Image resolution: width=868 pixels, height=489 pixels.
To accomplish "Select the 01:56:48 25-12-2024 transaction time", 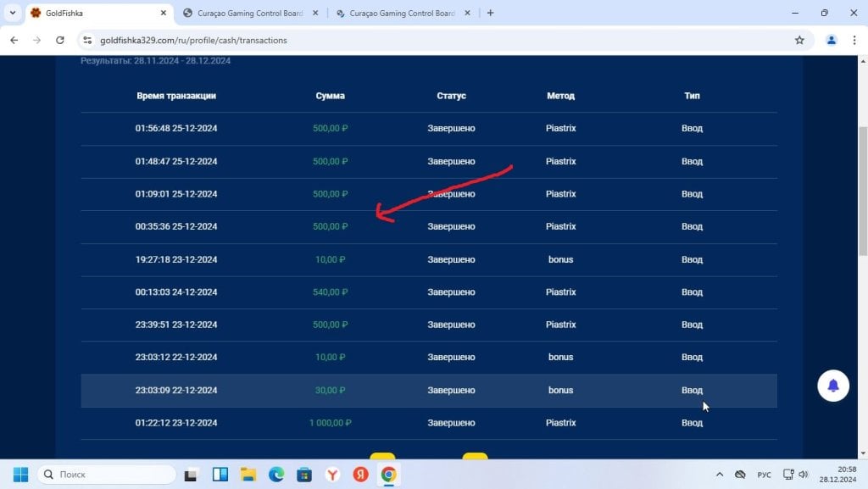I will click(176, 128).
